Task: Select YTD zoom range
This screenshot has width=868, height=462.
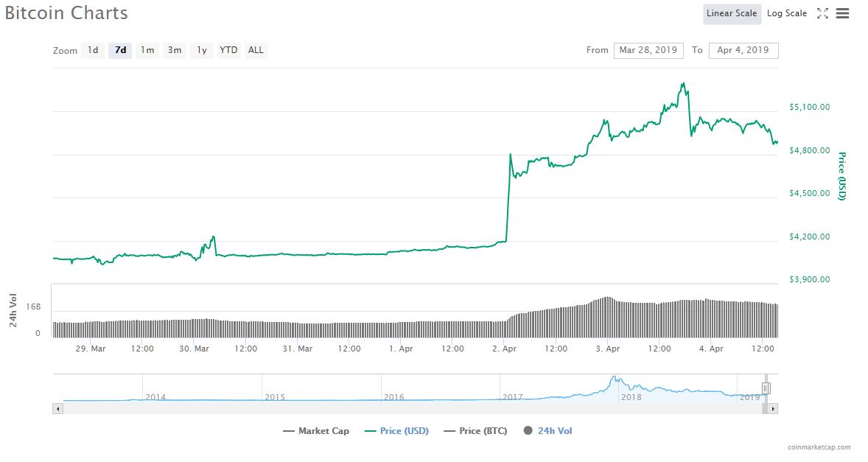Action: coord(228,50)
